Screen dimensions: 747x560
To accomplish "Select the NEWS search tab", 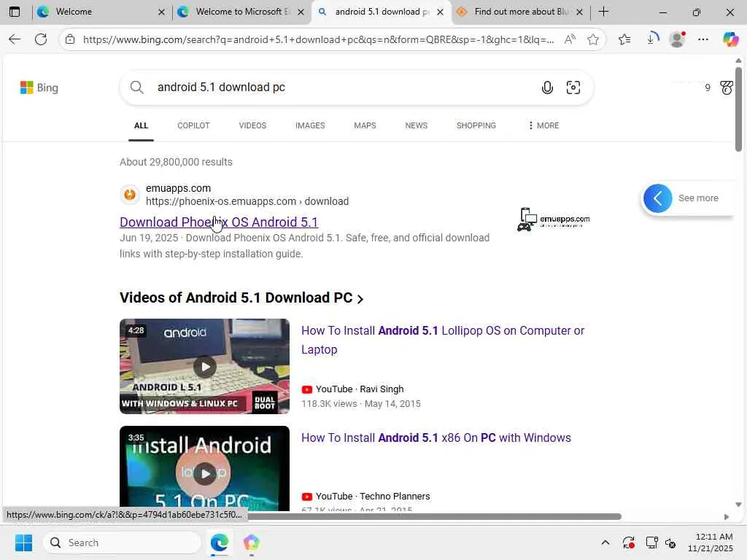I will point(417,125).
